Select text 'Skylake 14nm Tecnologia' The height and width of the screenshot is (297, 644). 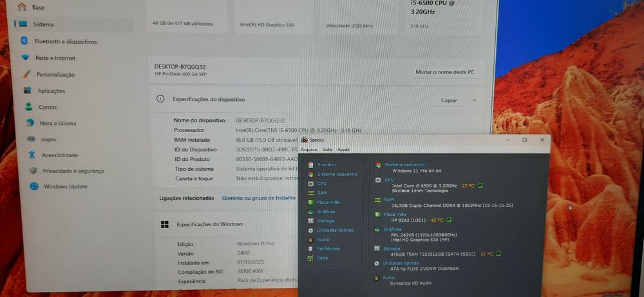pyautogui.click(x=420, y=191)
